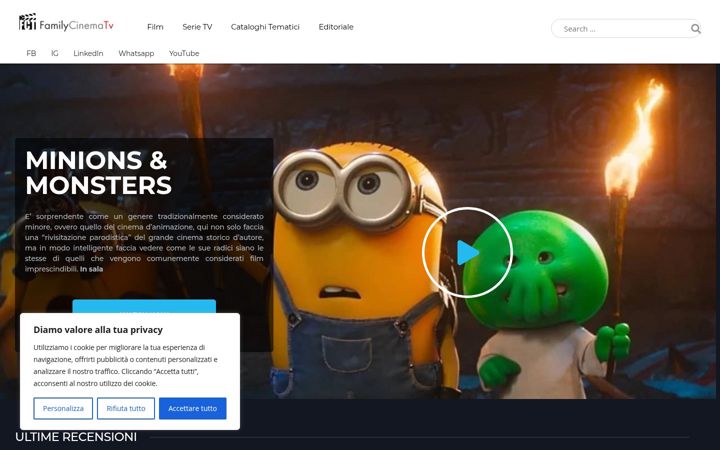The height and width of the screenshot is (450, 720).
Task: Click the 'In sala' text
Action: (x=91, y=269)
